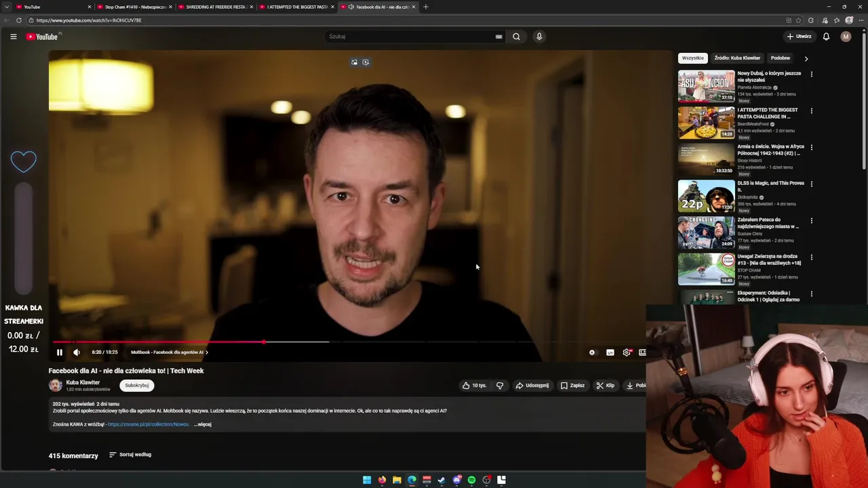Click the heart icon in stream overlay
The image size is (868, 488).
[x=24, y=161]
